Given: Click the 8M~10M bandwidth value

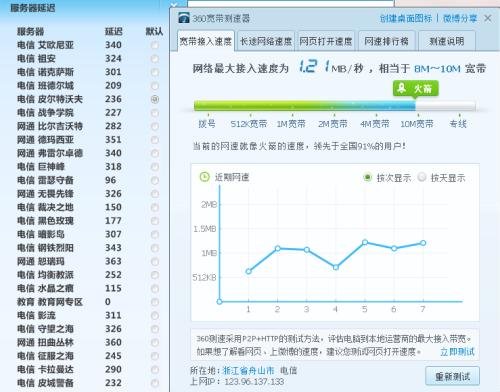Looking at the screenshot, I should [437, 69].
